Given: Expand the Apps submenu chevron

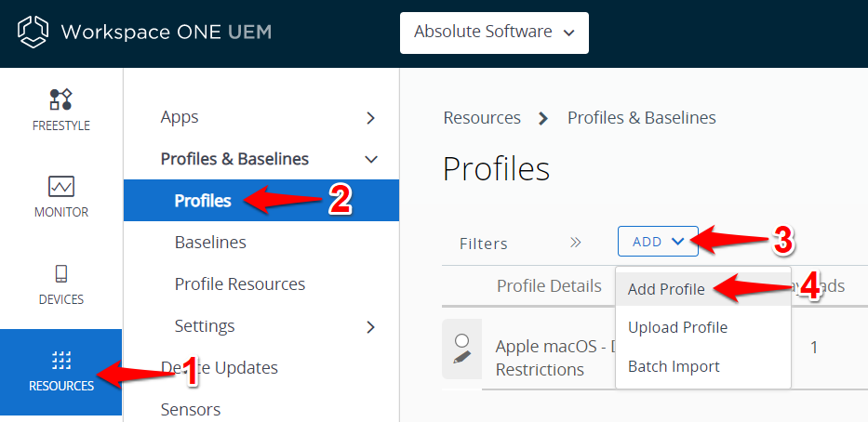Looking at the screenshot, I should 371,118.
